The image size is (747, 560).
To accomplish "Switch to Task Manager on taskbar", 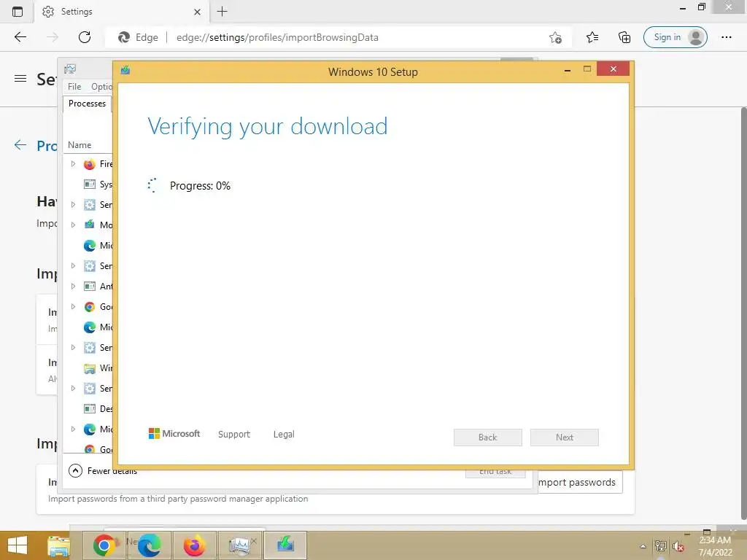I will coord(239,545).
